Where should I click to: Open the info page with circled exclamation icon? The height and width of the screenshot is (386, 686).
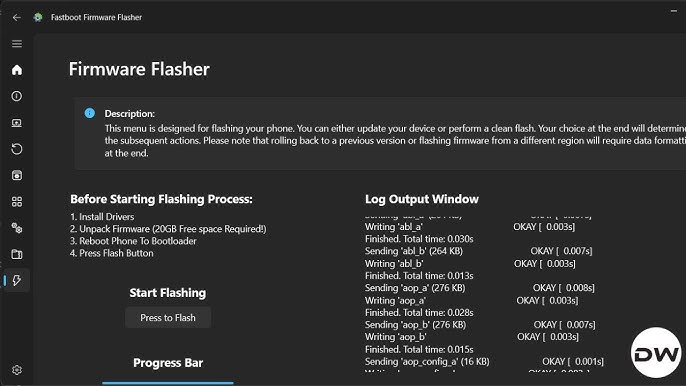click(x=17, y=96)
